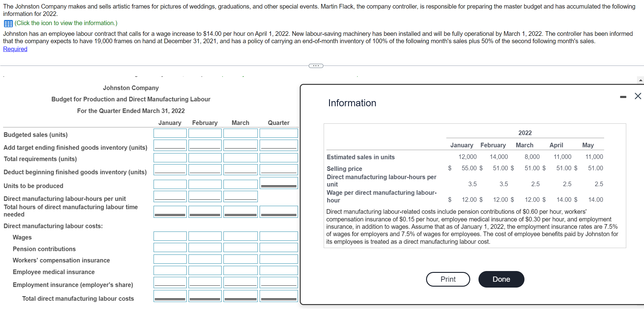Select January Budgeted sales input
Viewport: 644px width, 309px height.
(x=170, y=133)
